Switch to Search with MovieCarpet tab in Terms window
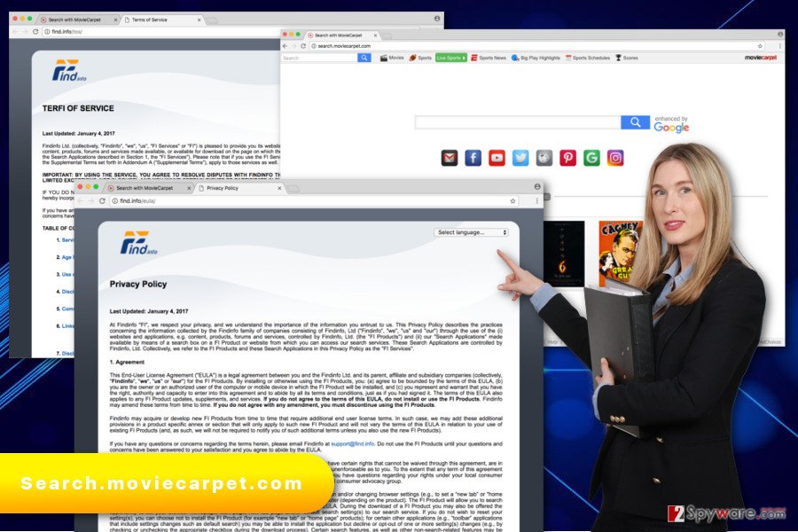 [x=77, y=20]
